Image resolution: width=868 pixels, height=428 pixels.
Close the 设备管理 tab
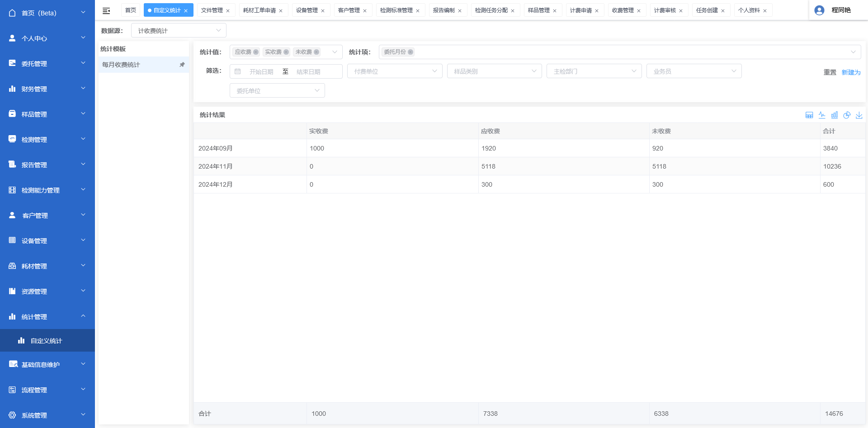[x=323, y=10]
